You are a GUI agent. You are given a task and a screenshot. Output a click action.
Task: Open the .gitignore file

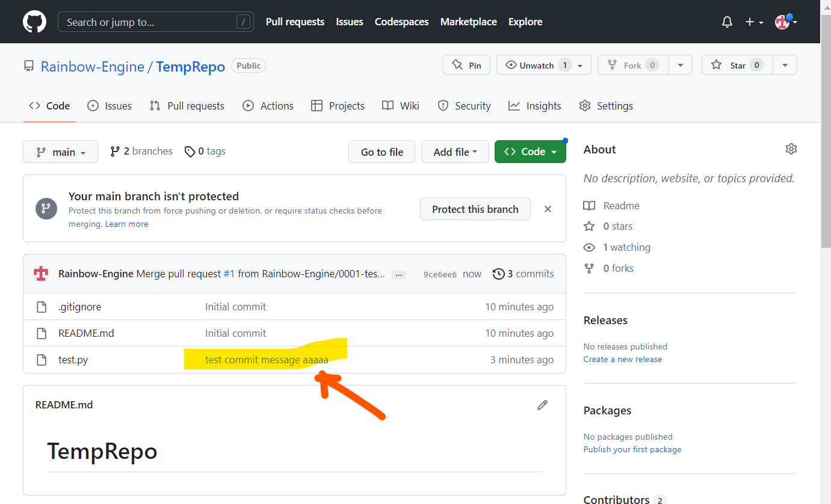click(x=80, y=307)
